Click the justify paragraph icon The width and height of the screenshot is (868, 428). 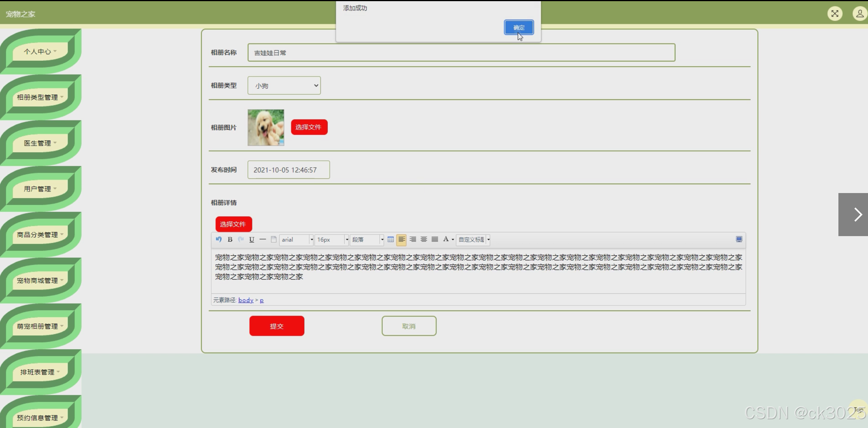point(435,239)
